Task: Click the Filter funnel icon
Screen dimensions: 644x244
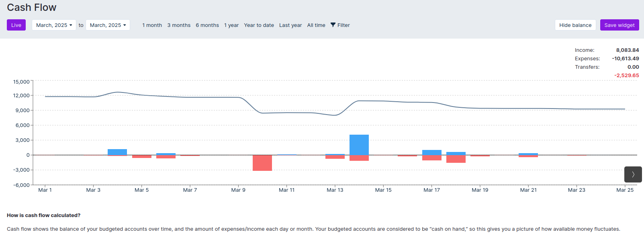Action: click(x=333, y=25)
